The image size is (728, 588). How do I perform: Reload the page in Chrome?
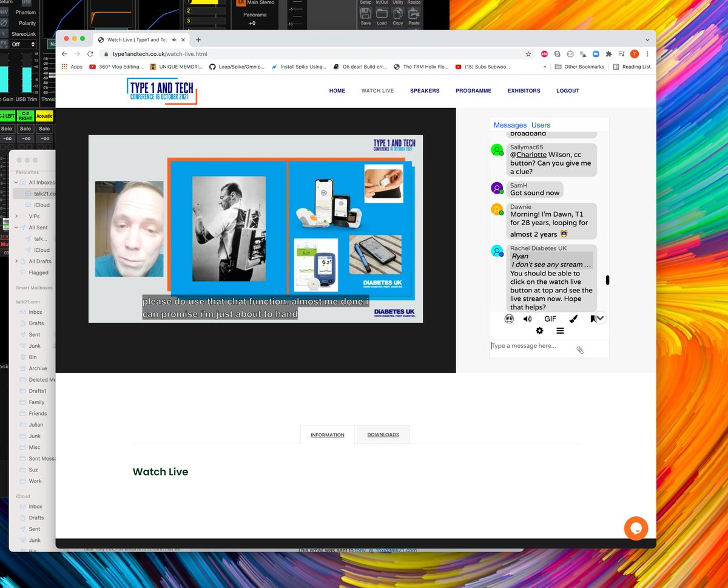pos(90,54)
